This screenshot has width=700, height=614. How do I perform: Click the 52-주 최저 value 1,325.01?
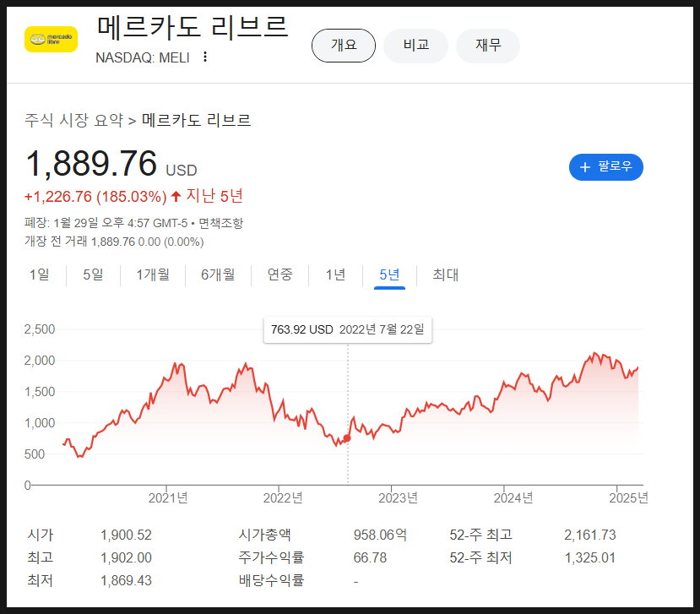pyautogui.click(x=589, y=557)
